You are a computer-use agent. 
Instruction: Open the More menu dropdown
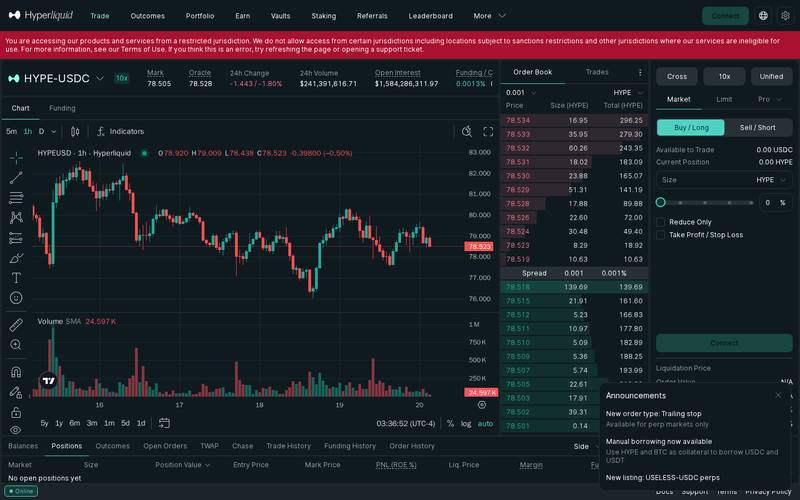click(489, 16)
